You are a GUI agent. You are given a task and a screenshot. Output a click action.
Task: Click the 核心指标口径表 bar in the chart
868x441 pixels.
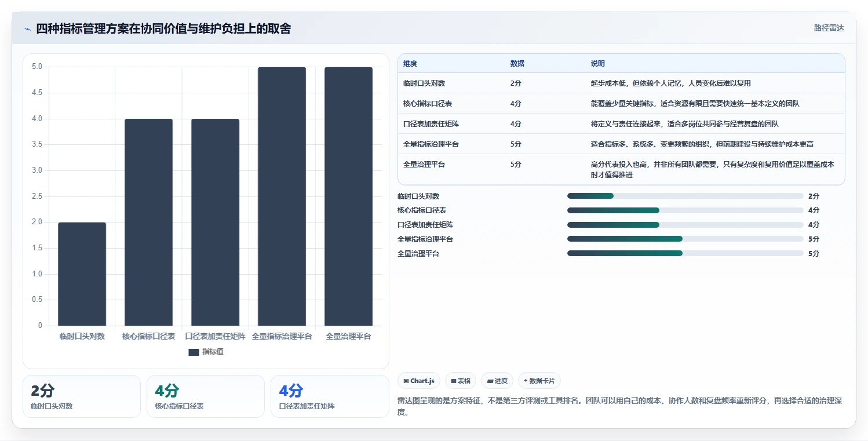148,222
